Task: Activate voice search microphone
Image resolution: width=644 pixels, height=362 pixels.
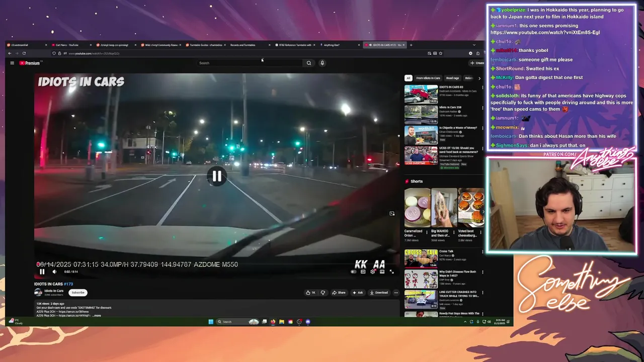Action: coord(322,63)
